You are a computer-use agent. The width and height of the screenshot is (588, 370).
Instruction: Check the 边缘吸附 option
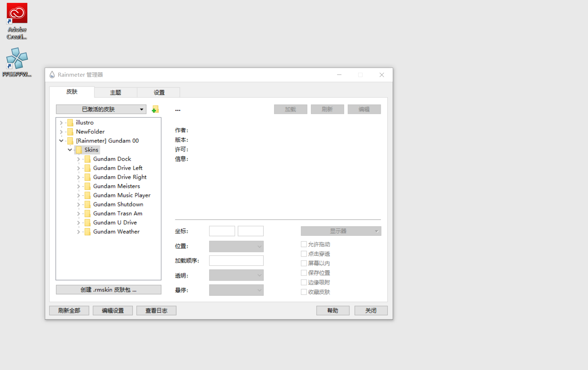coord(304,282)
